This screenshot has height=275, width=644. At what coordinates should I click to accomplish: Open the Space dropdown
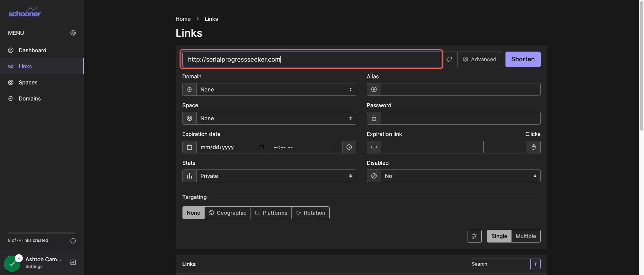coord(276,118)
